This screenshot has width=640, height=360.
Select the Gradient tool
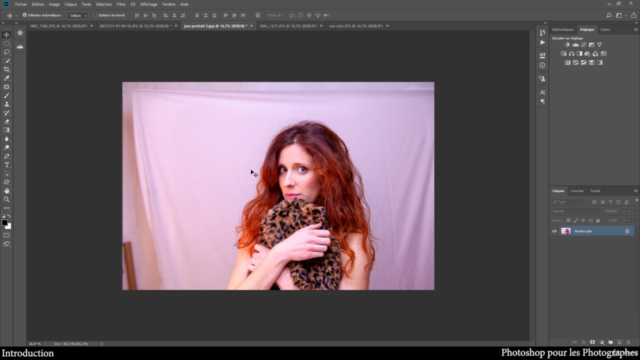(x=7, y=130)
